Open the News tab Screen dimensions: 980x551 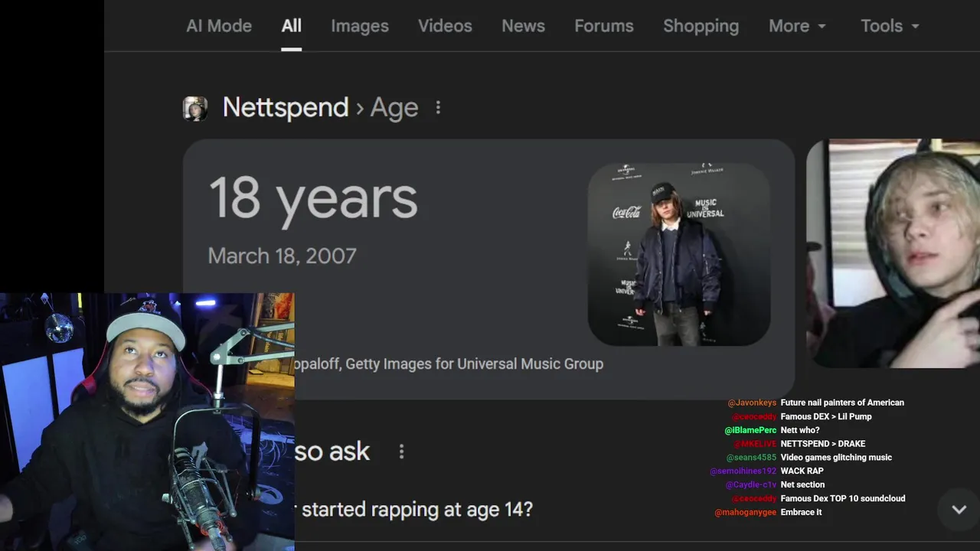523,26
